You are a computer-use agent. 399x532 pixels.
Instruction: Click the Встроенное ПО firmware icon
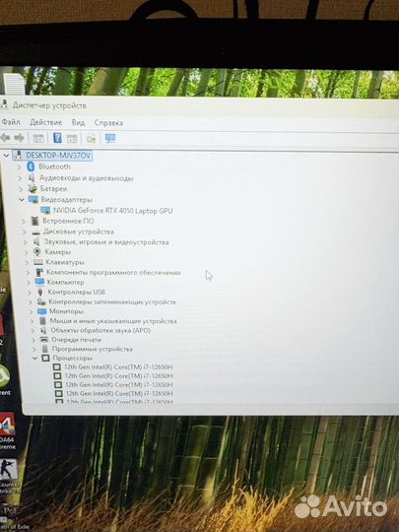point(34,221)
